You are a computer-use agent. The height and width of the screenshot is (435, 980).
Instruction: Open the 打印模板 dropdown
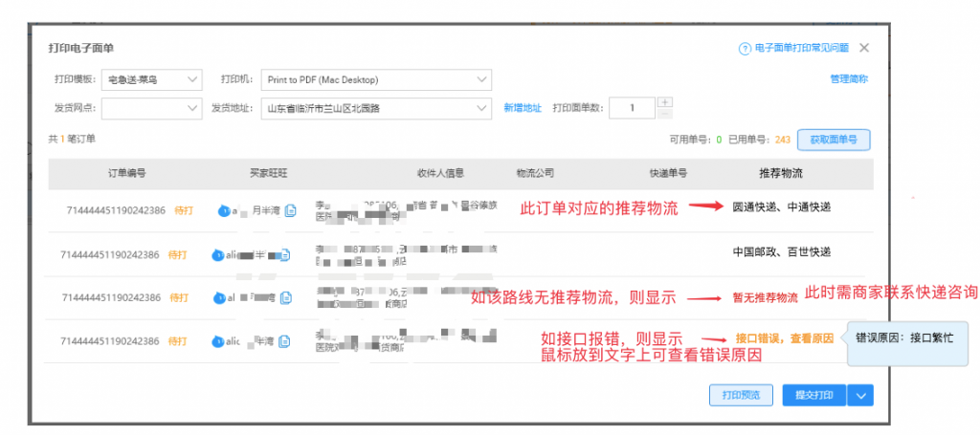151,79
